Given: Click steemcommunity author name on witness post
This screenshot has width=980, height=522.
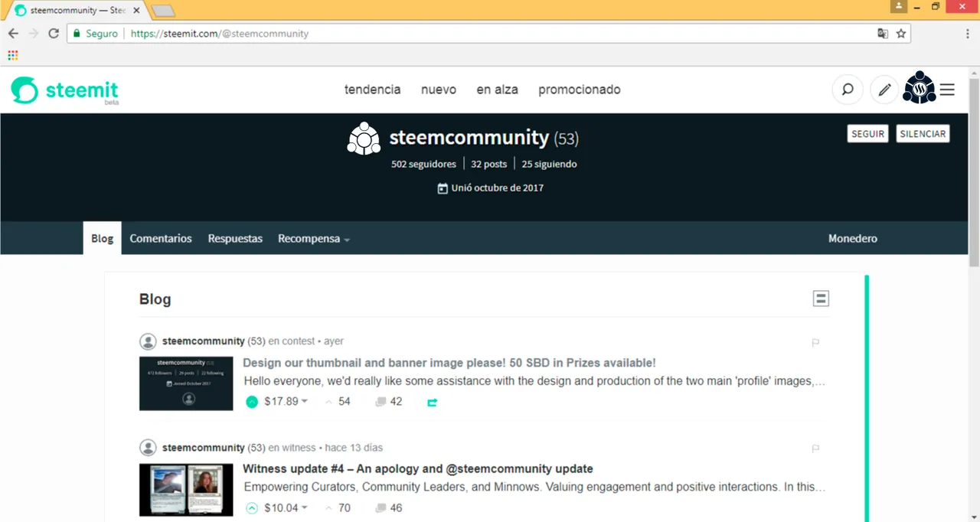Looking at the screenshot, I should 203,448.
